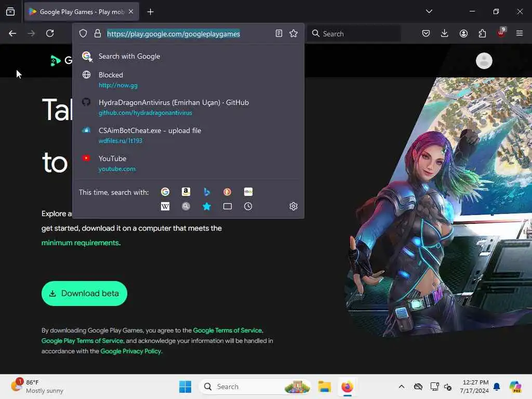Open tracking protection shield icon

click(83, 34)
